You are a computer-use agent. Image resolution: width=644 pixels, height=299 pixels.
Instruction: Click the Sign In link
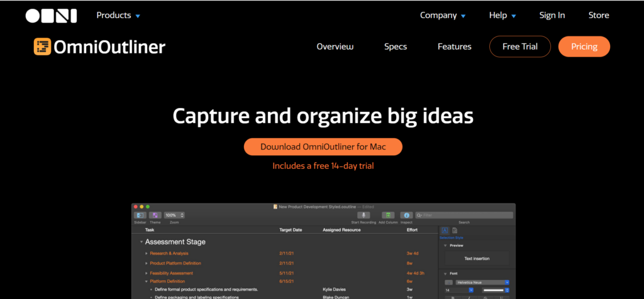tap(552, 16)
